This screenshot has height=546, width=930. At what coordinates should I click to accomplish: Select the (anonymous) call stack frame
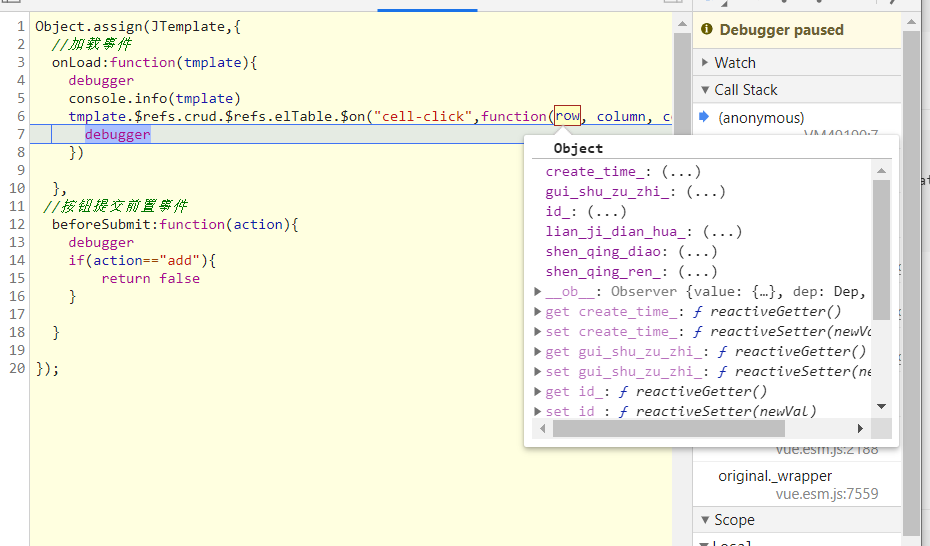760,118
